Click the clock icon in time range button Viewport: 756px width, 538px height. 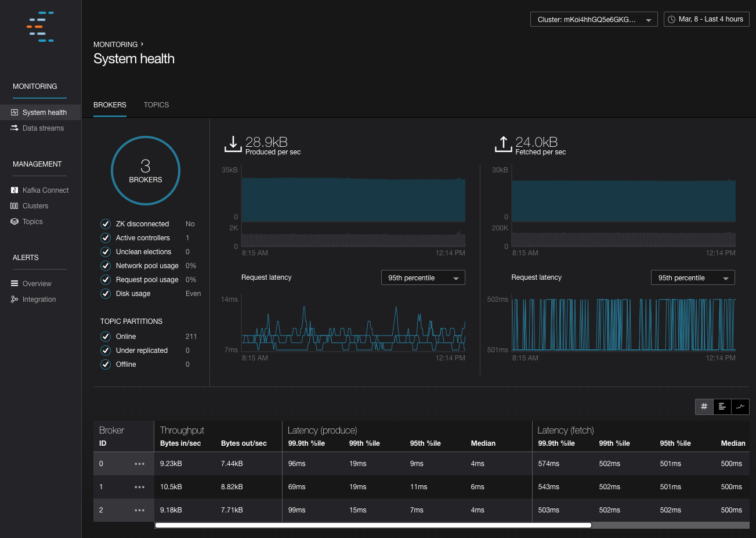click(672, 19)
